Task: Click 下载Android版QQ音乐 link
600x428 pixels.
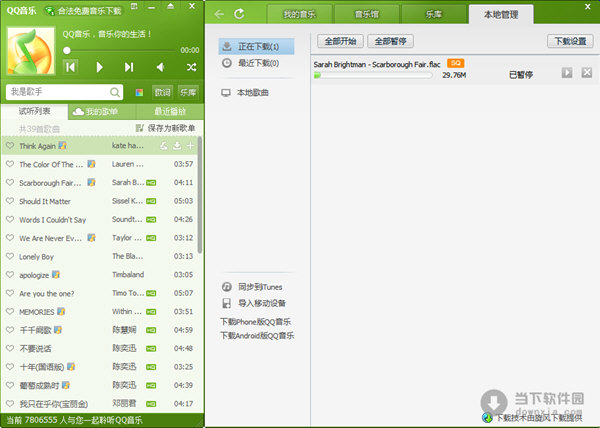Action: click(x=257, y=336)
